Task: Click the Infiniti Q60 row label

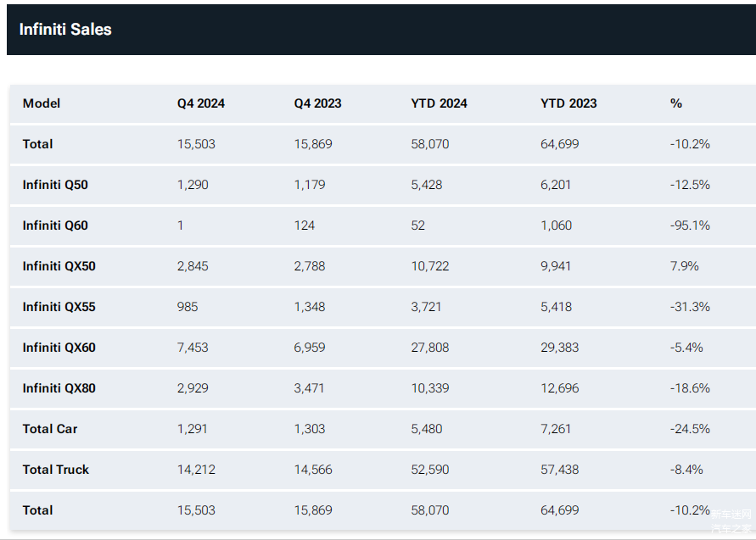Action: pyautogui.click(x=55, y=225)
